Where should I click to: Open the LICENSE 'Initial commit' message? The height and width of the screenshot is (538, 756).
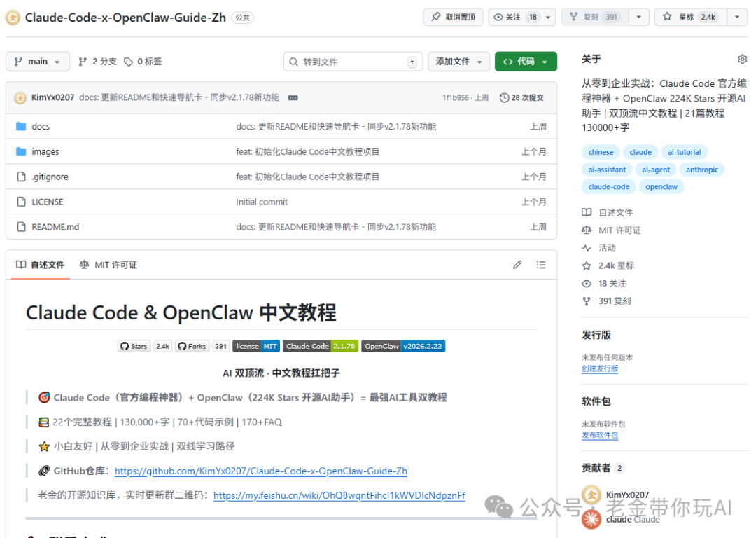pyautogui.click(x=262, y=202)
